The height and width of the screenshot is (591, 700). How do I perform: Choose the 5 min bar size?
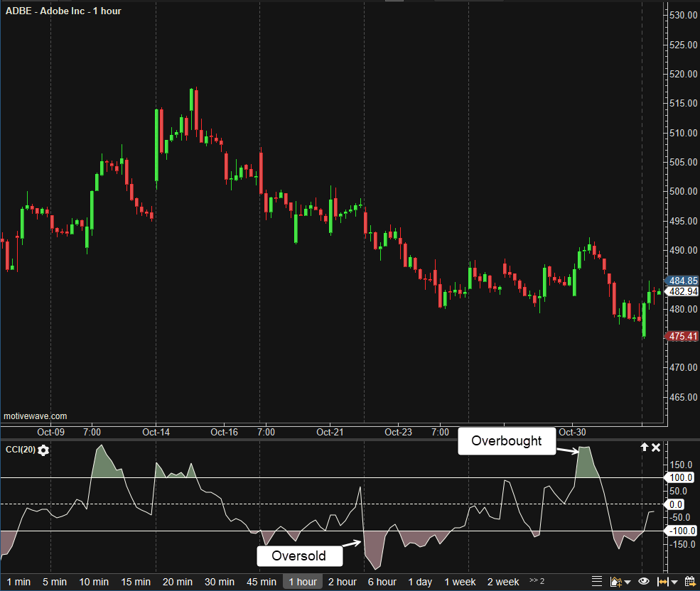[x=53, y=582]
